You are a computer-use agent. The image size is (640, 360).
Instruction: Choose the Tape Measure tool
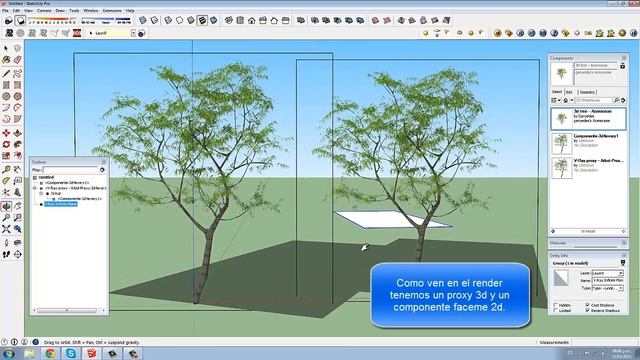(6, 169)
